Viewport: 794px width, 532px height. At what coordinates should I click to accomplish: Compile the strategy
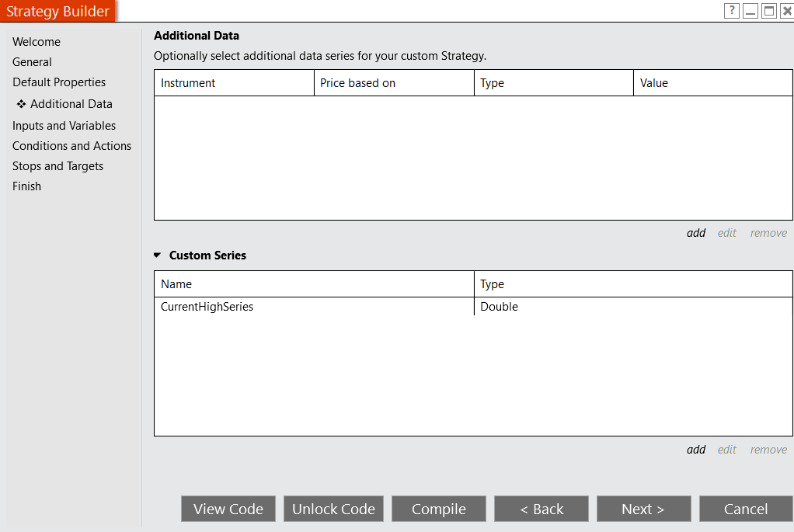click(x=438, y=509)
